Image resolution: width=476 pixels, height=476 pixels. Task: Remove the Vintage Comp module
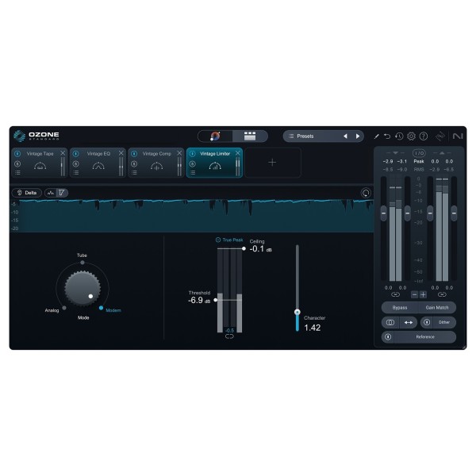[179, 153]
